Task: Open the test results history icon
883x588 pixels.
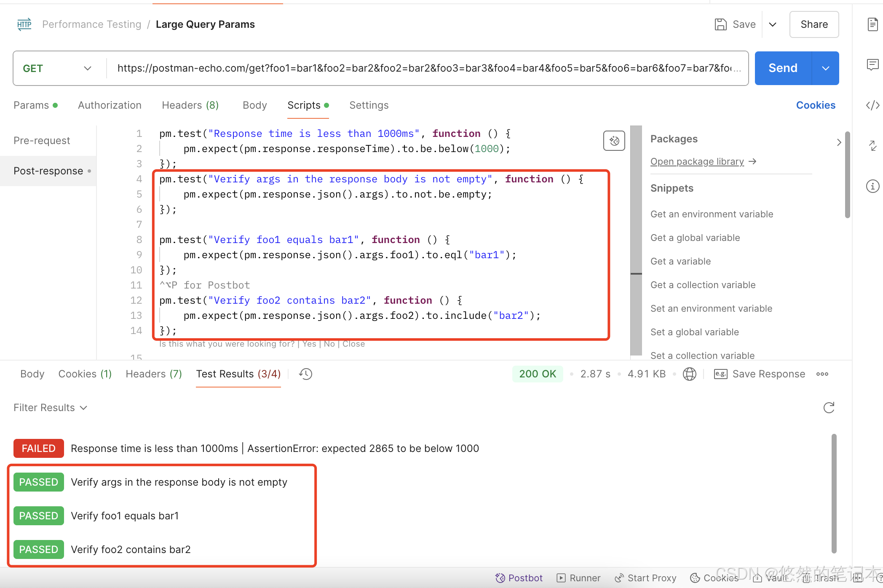Action: point(305,374)
